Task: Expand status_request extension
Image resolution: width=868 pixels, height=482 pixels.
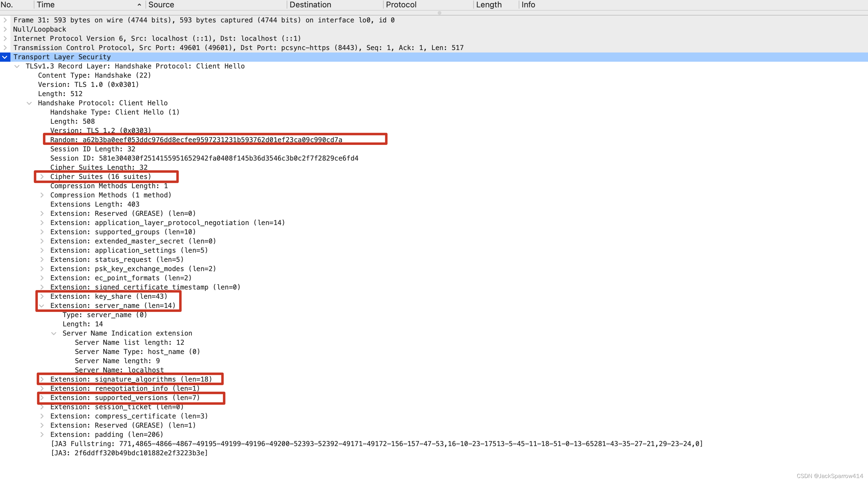Action: (x=42, y=259)
